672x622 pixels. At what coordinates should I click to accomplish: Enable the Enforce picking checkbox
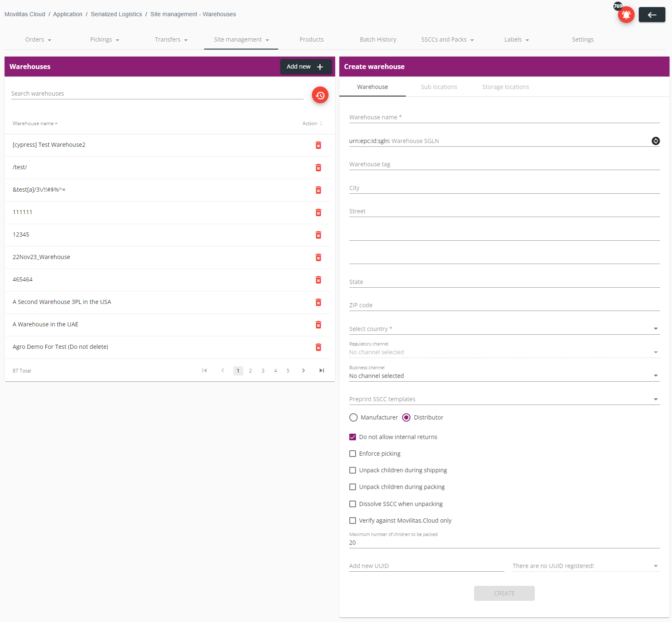pyautogui.click(x=353, y=454)
